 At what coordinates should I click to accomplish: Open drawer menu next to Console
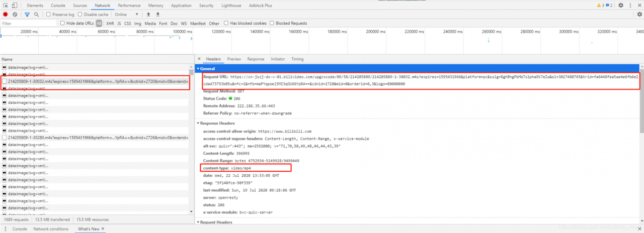pyautogui.click(x=5, y=229)
